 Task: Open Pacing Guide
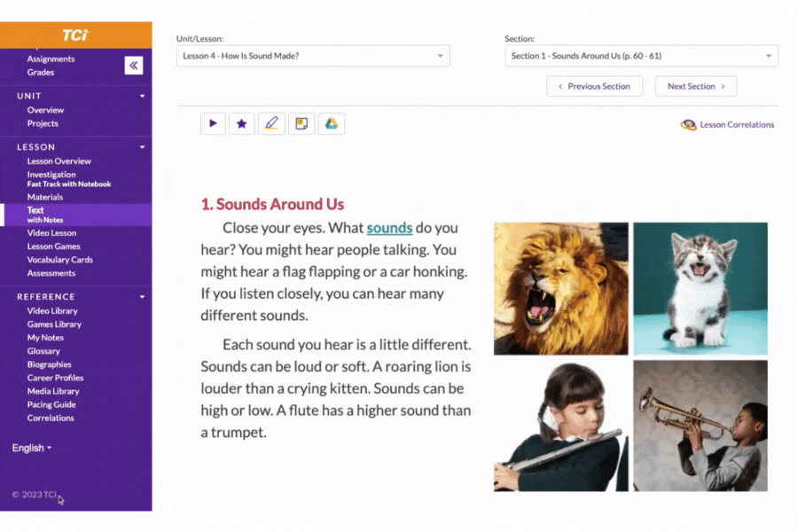[x=51, y=404]
